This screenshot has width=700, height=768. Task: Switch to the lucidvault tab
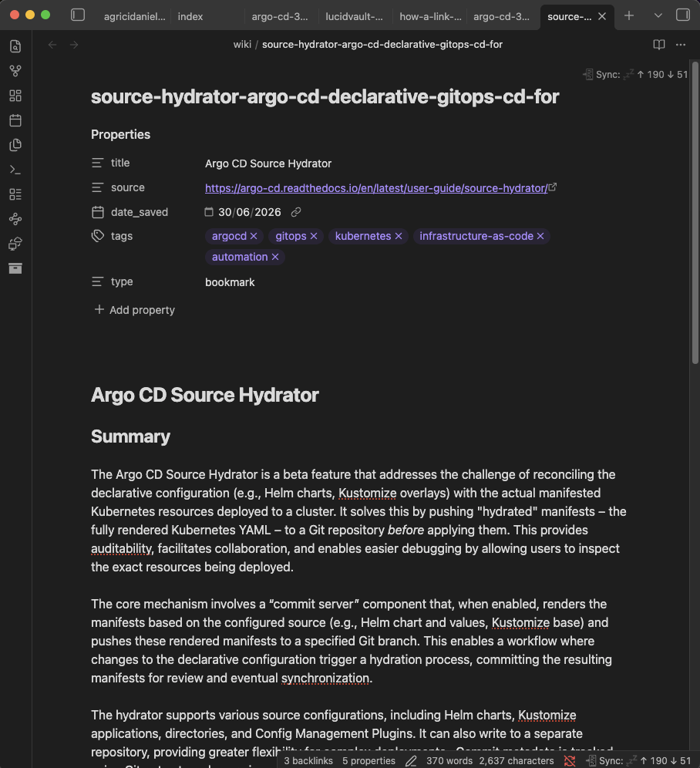click(354, 17)
